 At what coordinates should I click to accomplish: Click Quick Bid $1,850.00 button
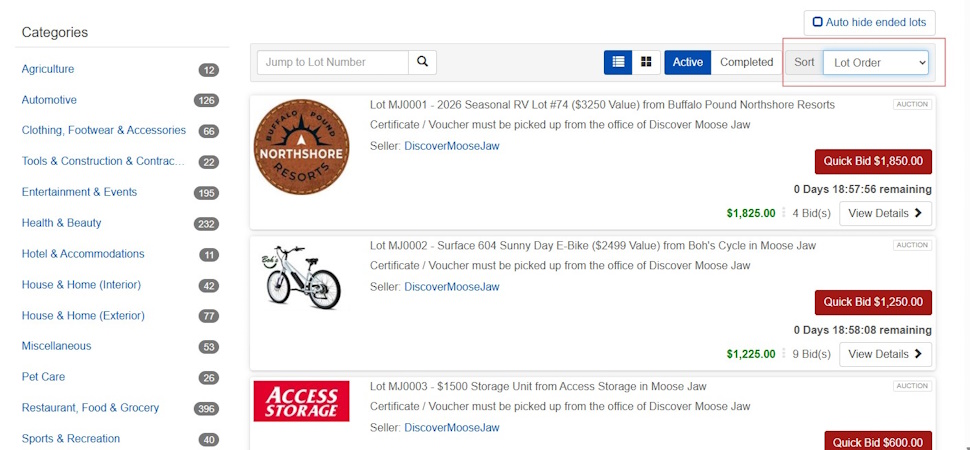point(873,162)
